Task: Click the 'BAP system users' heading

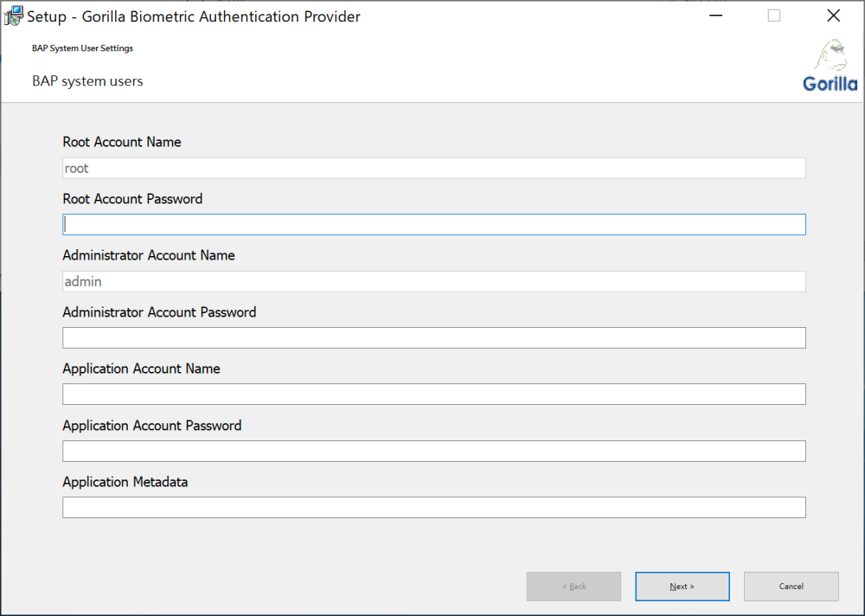Action: coord(86,80)
